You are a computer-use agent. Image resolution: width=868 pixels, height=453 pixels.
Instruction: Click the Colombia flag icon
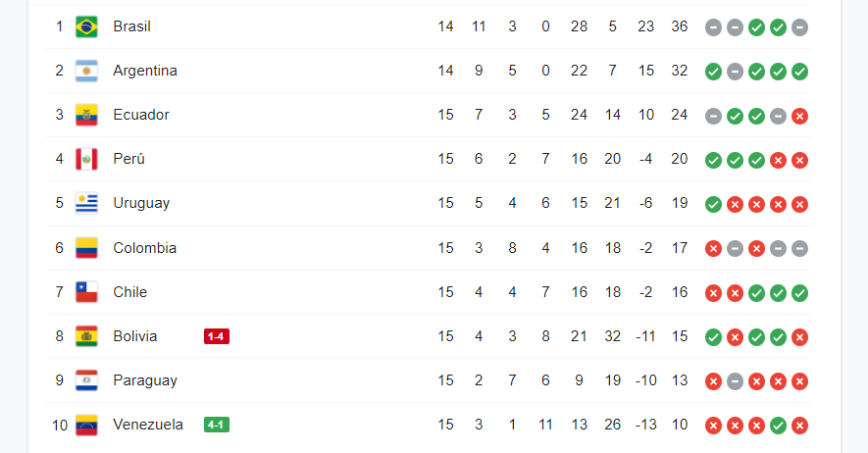tap(86, 248)
